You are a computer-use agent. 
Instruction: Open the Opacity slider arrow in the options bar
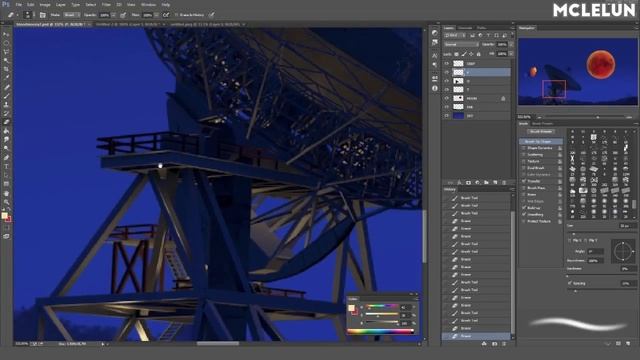click(113, 15)
